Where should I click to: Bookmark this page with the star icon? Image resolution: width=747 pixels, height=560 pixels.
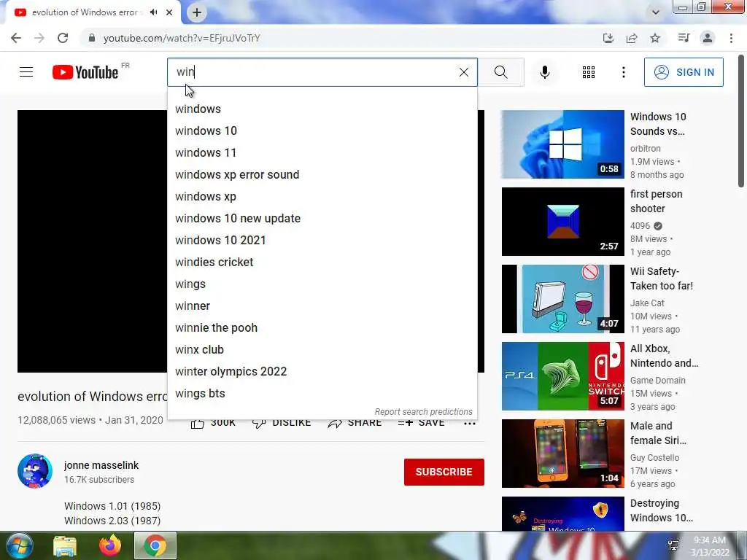[655, 38]
